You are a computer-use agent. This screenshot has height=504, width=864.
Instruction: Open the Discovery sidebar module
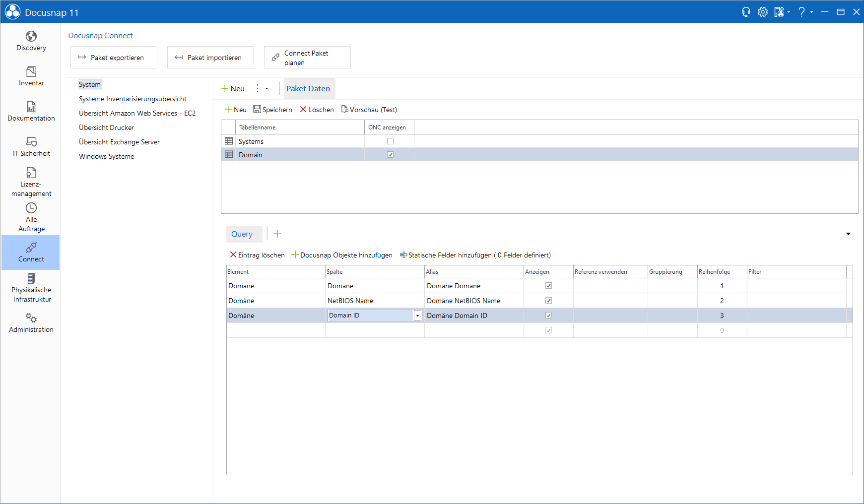tap(31, 41)
